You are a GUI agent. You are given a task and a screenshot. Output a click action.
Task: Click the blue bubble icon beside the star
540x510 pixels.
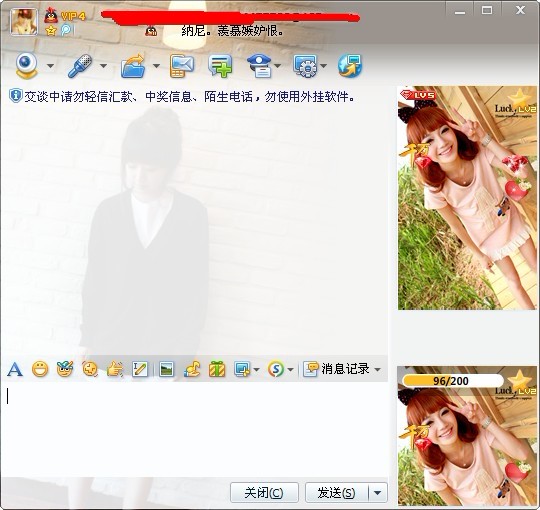[65, 30]
